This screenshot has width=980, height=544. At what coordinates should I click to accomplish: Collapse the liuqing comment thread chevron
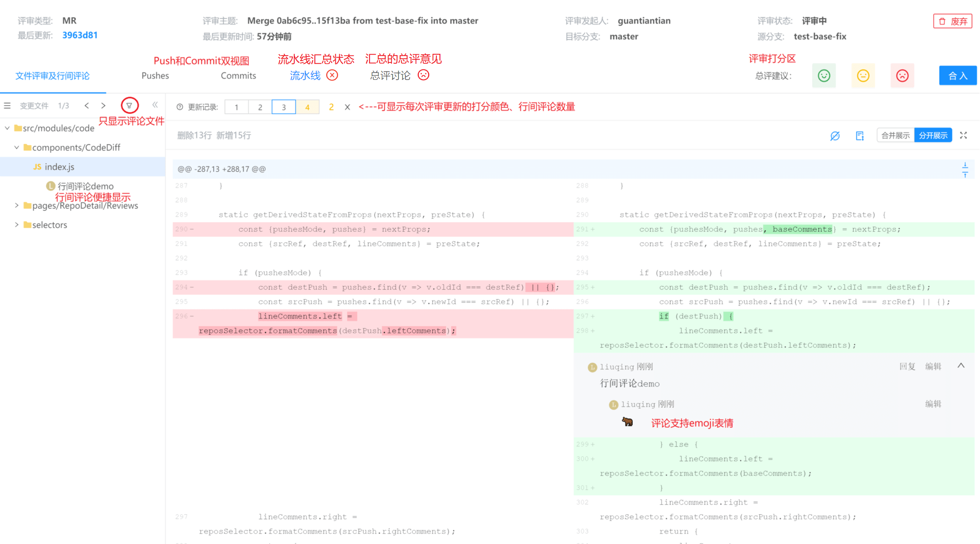[961, 366]
